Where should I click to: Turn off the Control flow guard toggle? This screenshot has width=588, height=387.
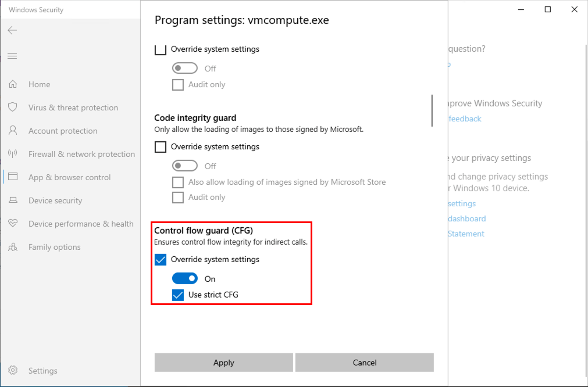pyautogui.click(x=185, y=278)
